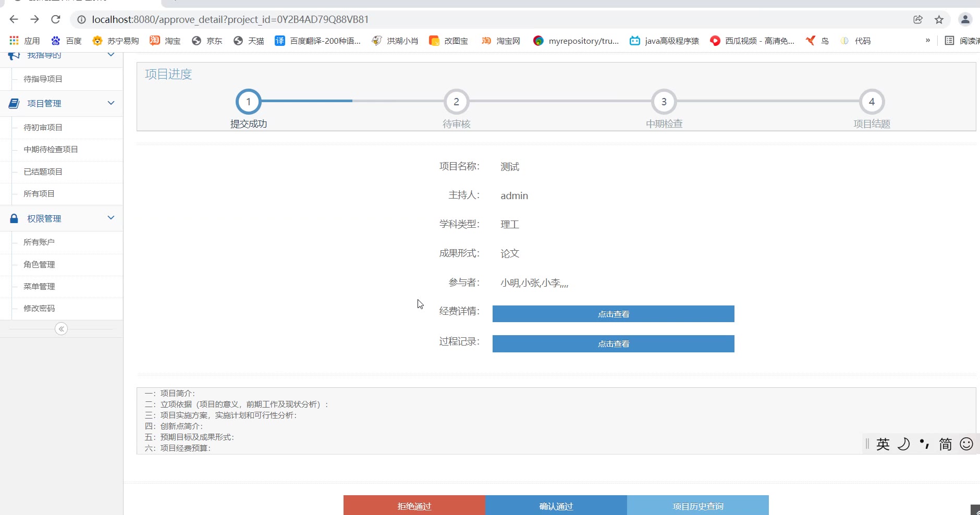Click the project summary text area
980x515 pixels.
coord(556,421)
